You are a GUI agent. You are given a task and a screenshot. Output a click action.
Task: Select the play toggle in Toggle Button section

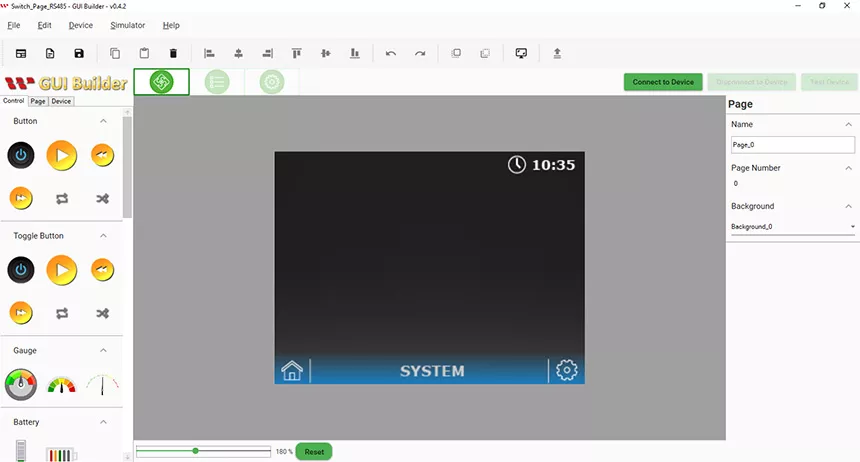[x=62, y=270]
